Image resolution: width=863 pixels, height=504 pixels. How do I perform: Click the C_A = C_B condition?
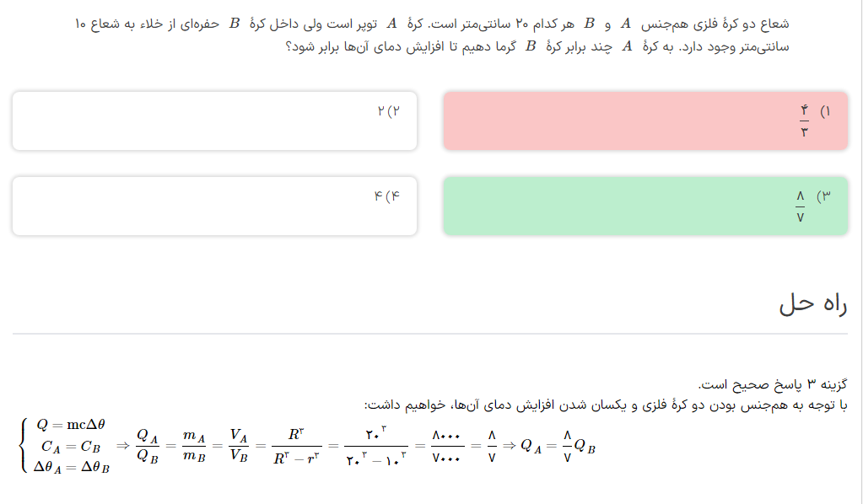pos(72,447)
